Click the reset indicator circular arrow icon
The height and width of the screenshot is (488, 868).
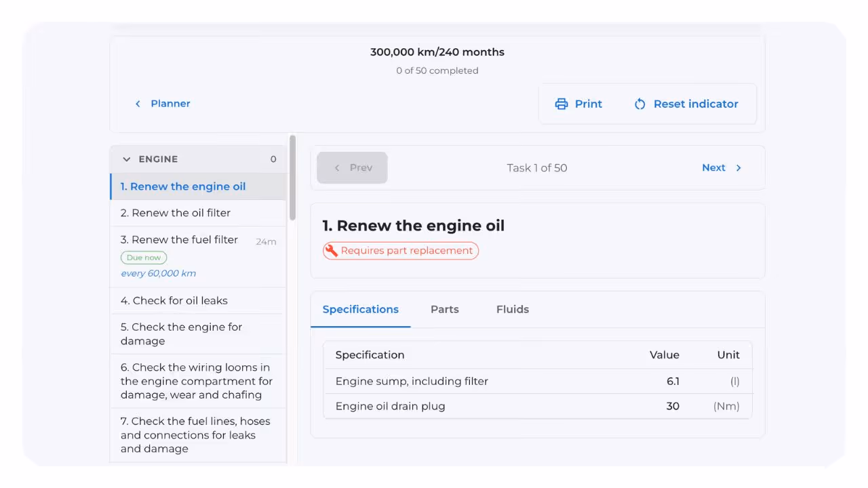pos(639,104)
